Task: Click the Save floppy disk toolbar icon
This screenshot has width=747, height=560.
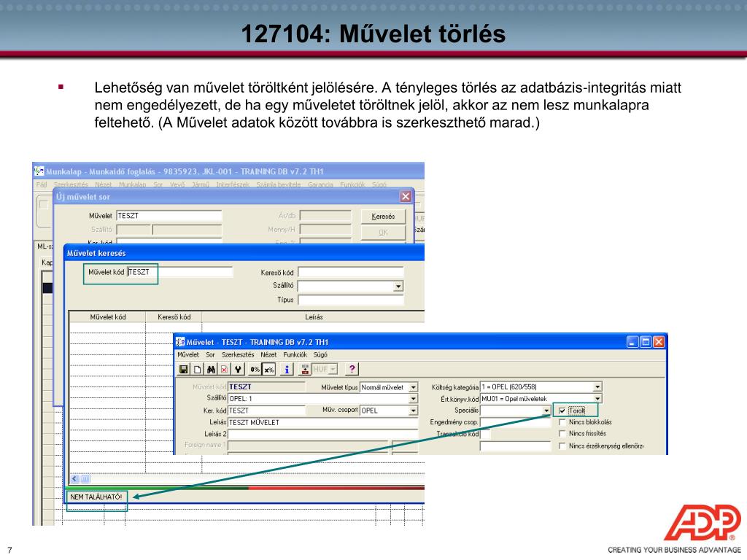Action: click(x=183, y=369)
